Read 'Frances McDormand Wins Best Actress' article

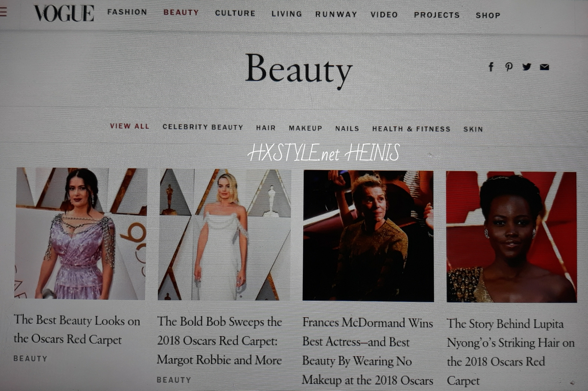[x=368, y=351]
